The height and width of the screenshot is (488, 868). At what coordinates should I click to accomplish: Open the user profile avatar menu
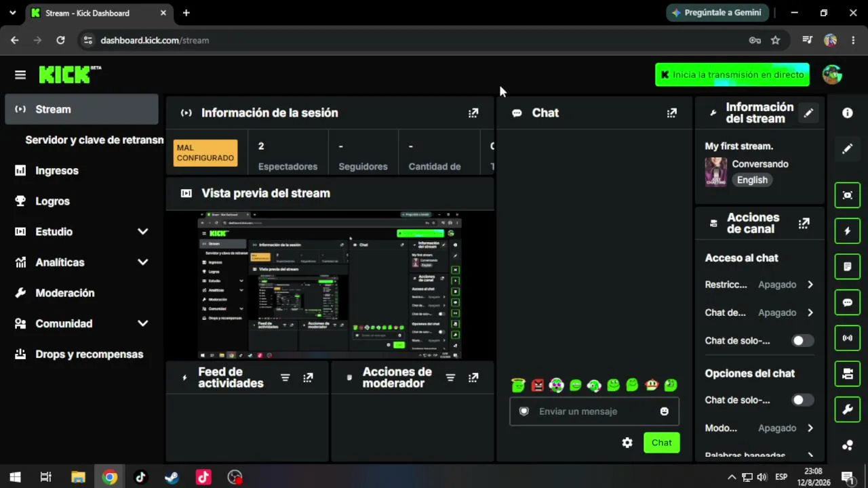coord(832,75)
